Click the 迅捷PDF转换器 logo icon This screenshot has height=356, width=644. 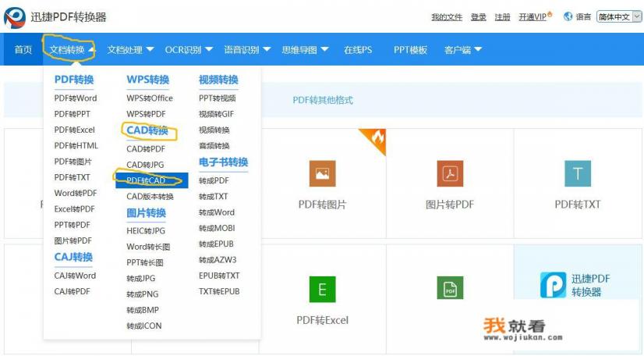(x=15, y=17)
